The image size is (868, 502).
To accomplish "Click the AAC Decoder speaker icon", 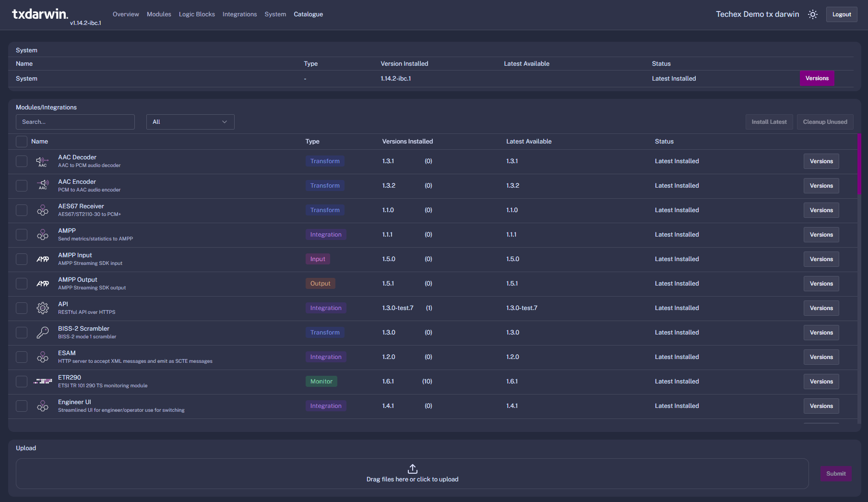I will click(43, 161).
